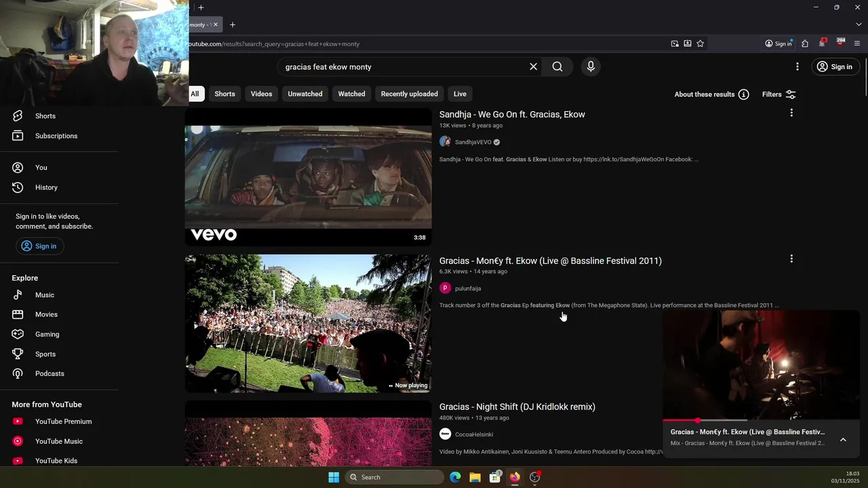
Task: Expand the miniplayer queue chevron
Action: point(843,440)
